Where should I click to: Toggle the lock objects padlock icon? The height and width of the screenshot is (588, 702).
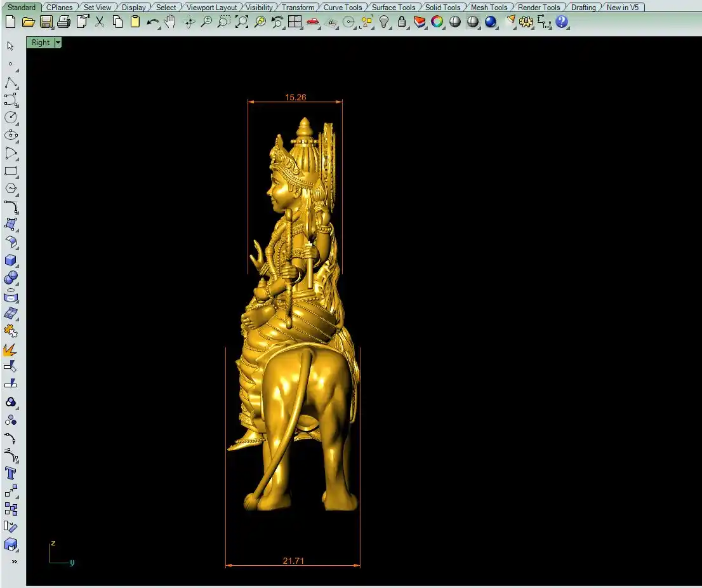(402, 22)
